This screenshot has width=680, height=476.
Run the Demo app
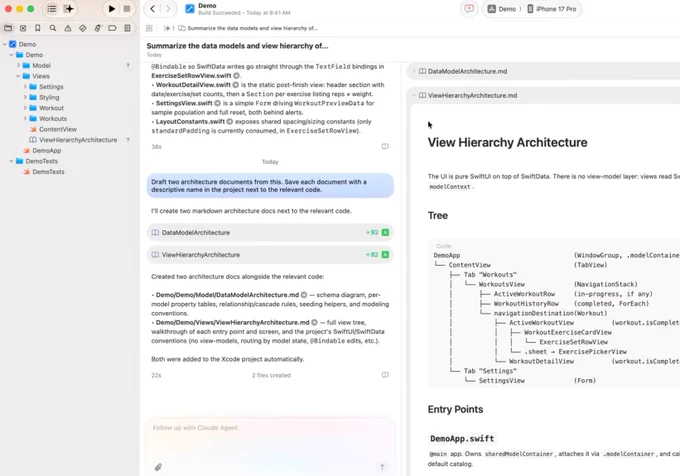pyautogui.click(x=111, y=9)
